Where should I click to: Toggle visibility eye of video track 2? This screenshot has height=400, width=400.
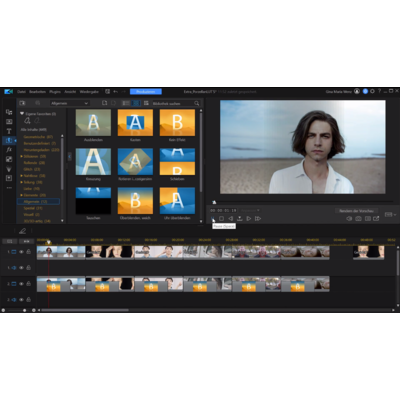click(x=21, y=284)
